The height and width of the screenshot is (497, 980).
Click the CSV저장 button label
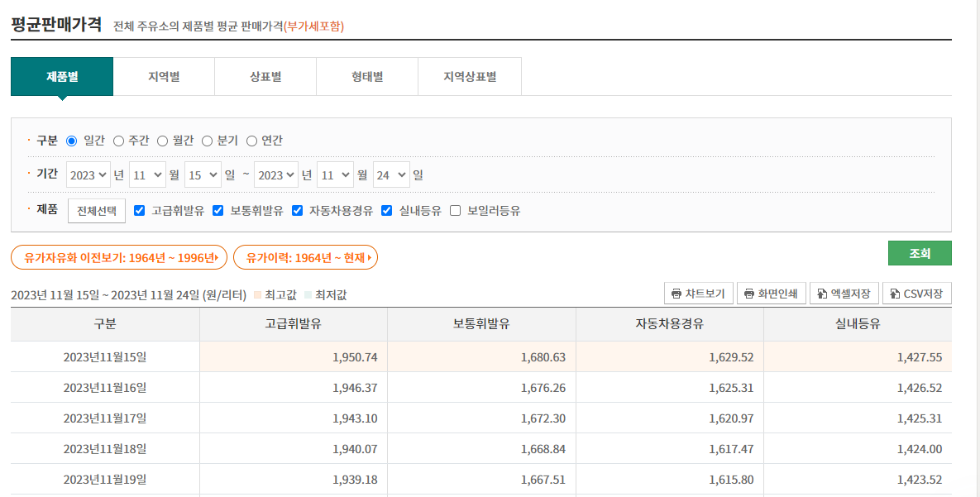(x=923, y=294)
